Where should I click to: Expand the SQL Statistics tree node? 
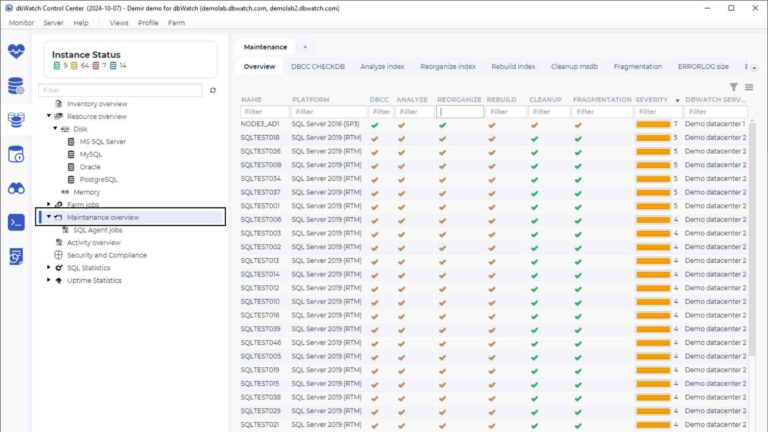click(x=48, y=267)
